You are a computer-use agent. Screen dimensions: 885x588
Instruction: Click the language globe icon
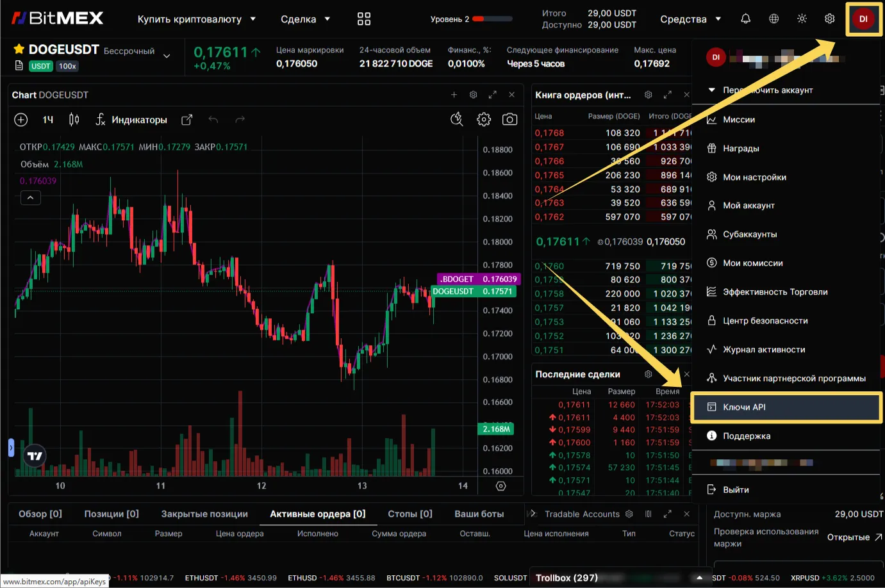pyautogui.click(x=773, y=19)
